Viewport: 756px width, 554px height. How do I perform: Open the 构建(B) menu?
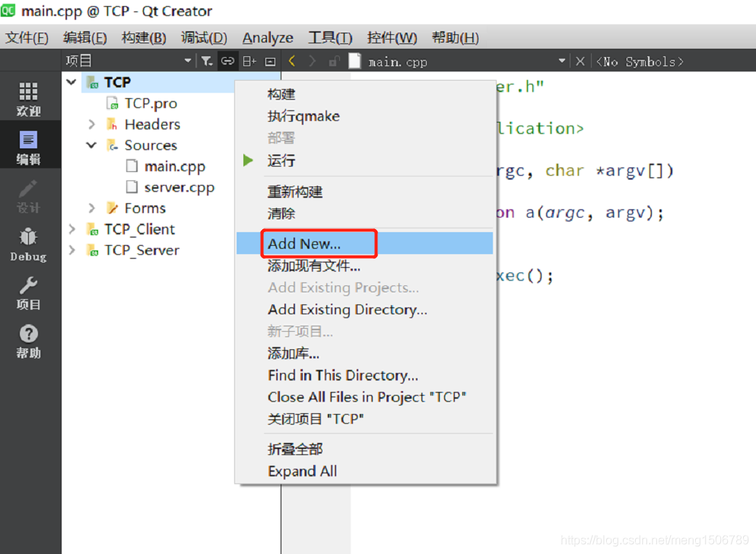click(144, 37)
